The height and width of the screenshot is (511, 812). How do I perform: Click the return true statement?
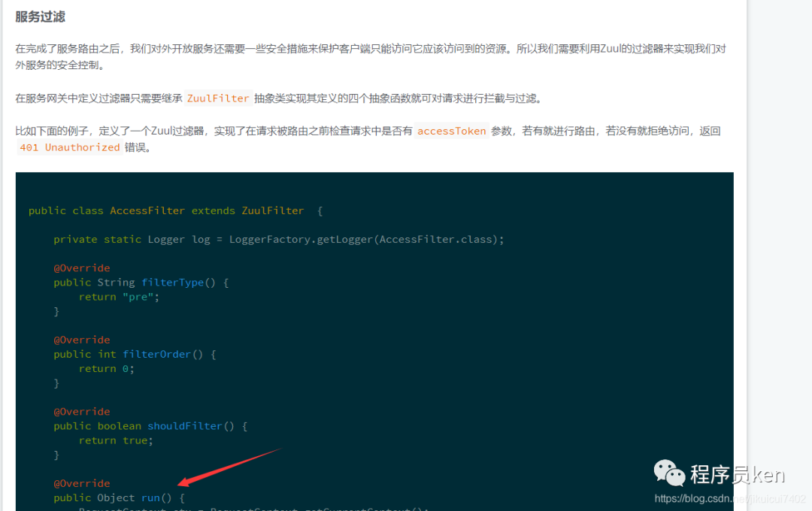point(116,440)
